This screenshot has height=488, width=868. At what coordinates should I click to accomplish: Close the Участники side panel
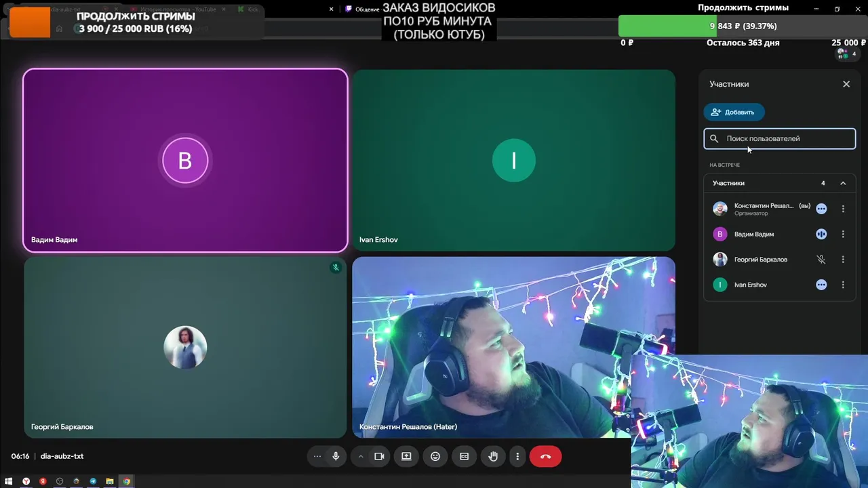[846, 84]
